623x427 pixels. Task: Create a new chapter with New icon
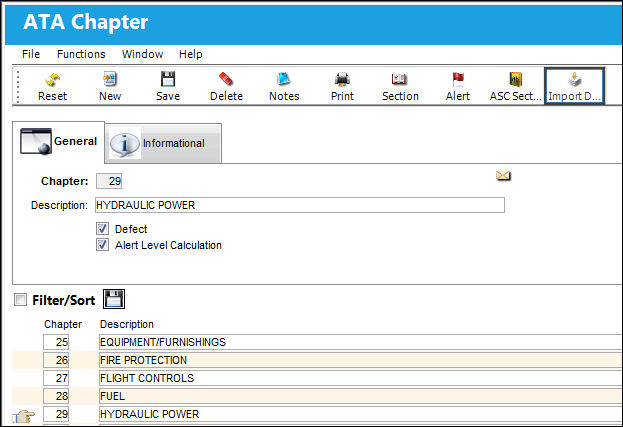[110, 87]
